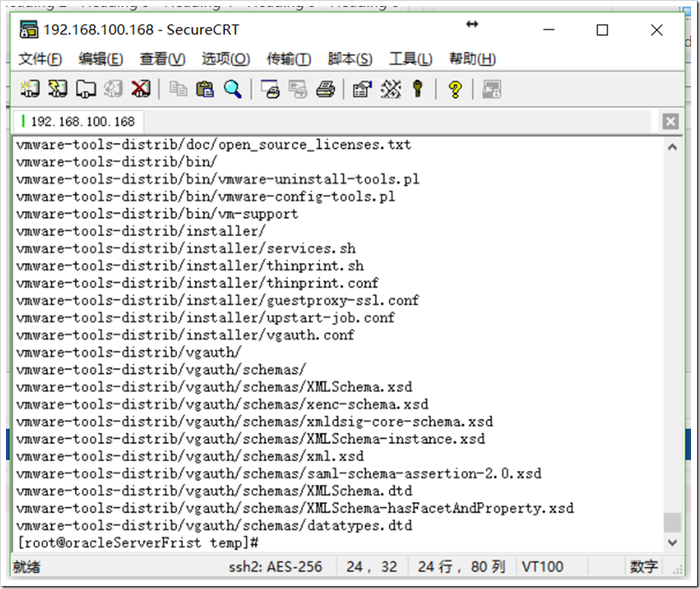Click the schemas/XMLSchema.dtd line

pos(215,491)
